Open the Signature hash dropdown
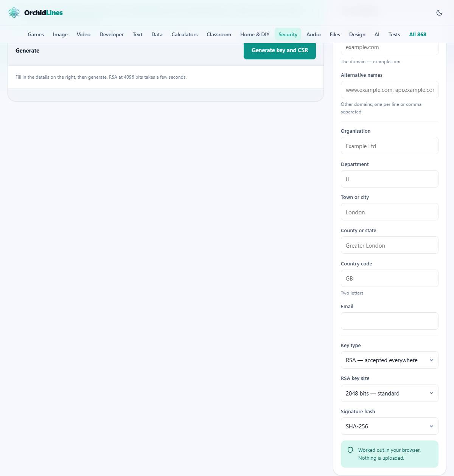Viewport: 454px width, 476px height. [390, 426]
